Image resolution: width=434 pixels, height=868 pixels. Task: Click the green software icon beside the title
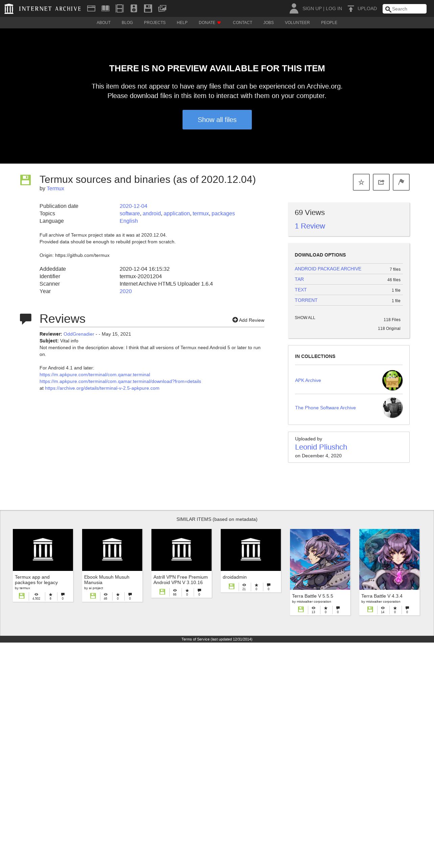click(x=25, y=180)
